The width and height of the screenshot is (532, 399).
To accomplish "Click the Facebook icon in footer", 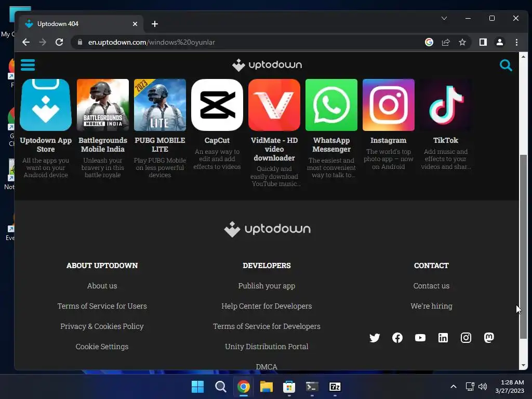I will [x=397, y=338].
